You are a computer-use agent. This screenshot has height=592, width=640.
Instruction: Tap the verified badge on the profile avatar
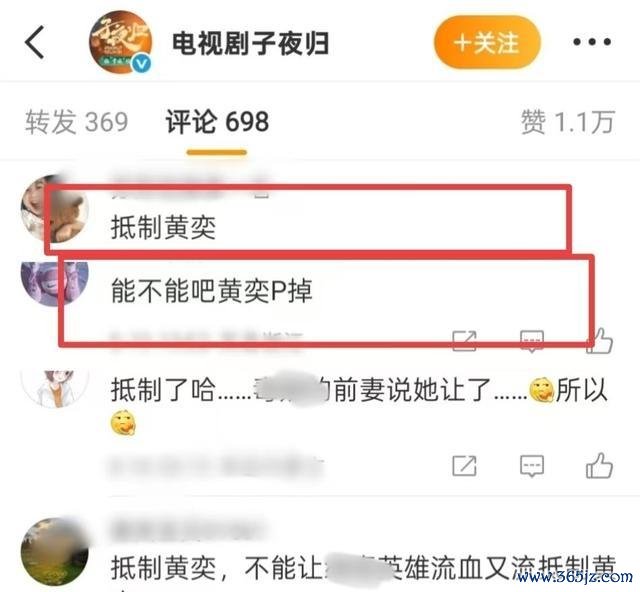pyautogui.click(x=142, y=64)
